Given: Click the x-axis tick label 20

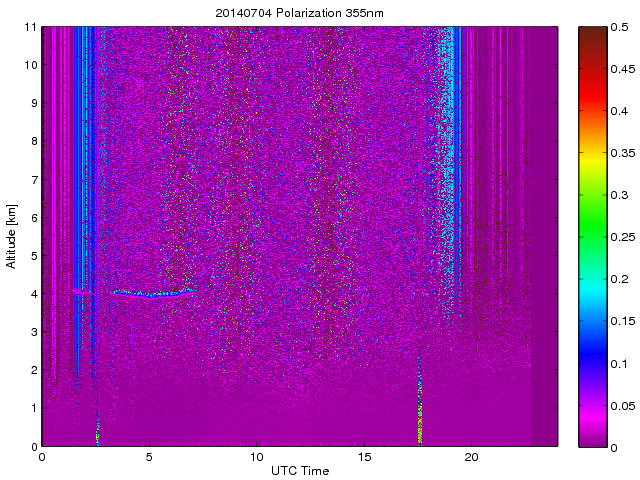Looking at the screenshot, I should pyautogui.click(x=472, y=456).
